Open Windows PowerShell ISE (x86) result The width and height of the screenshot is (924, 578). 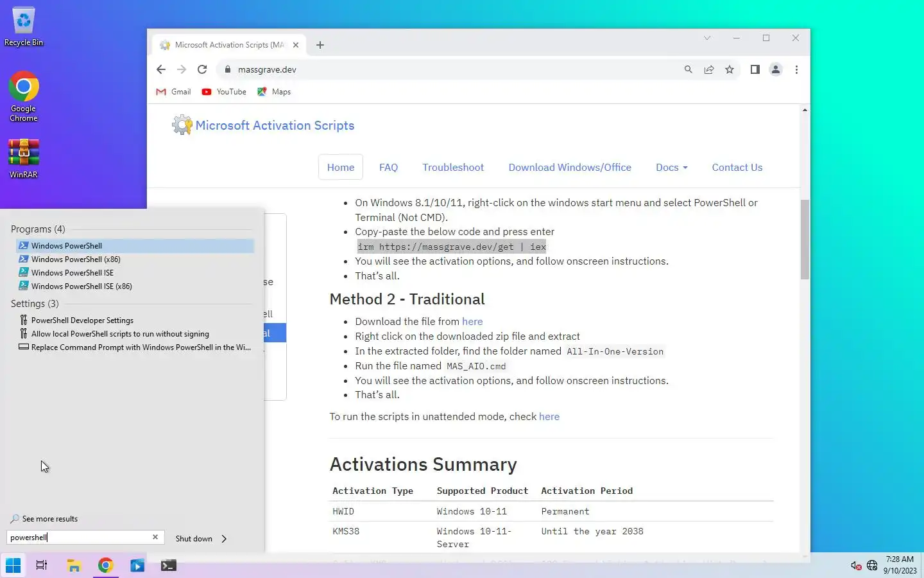tap(135, 286)
